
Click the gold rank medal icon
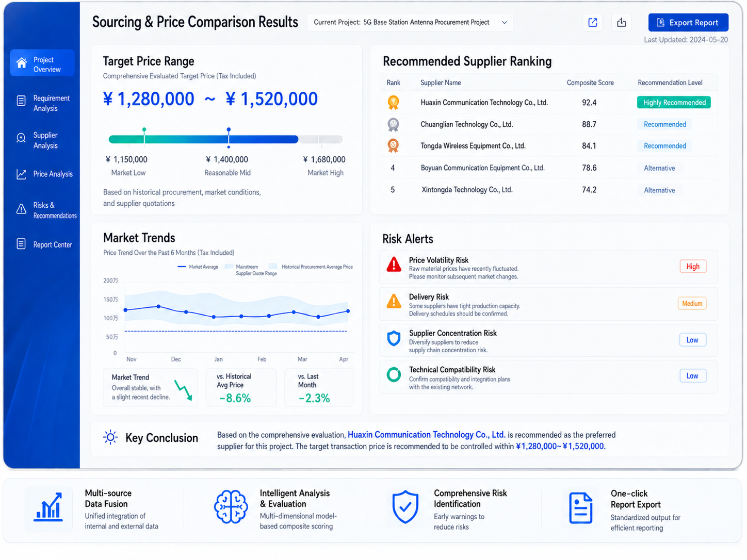click(394, 103)
